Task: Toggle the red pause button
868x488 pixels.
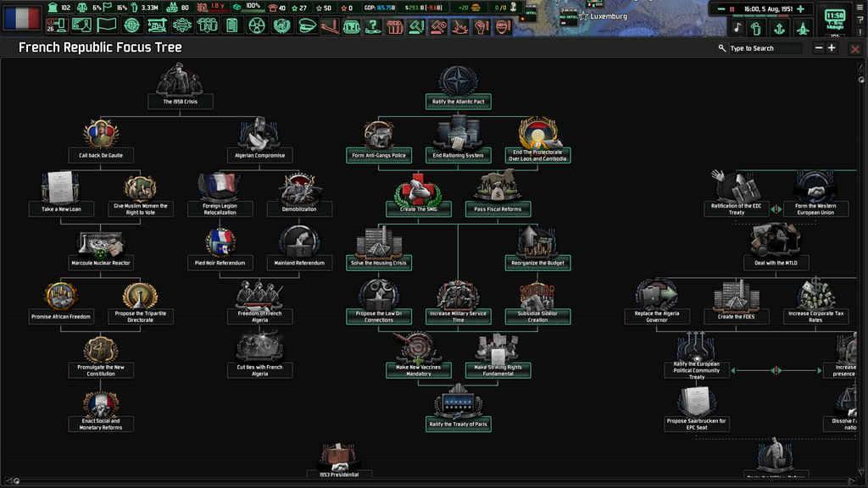Action: [x=732, y=8]
